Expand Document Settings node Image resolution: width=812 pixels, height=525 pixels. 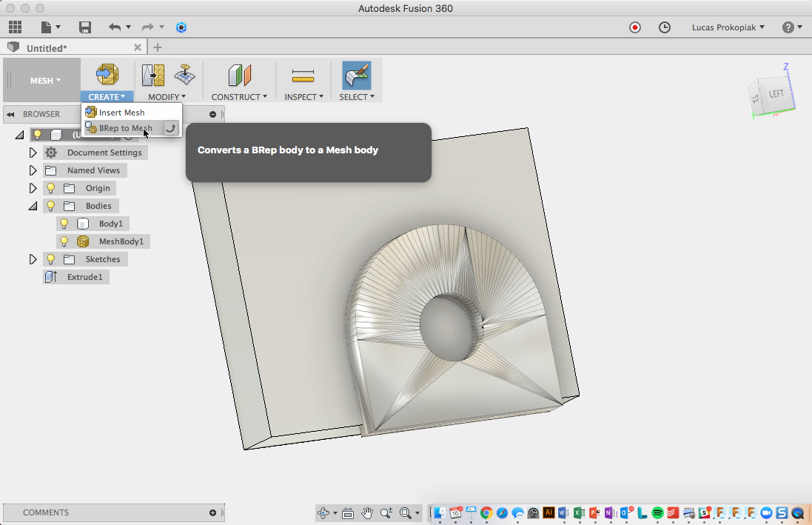[33, 153]
